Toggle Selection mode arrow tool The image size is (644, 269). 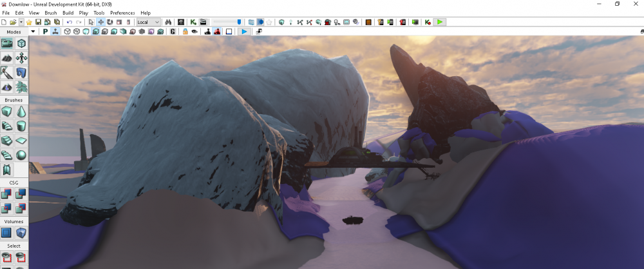91,22
